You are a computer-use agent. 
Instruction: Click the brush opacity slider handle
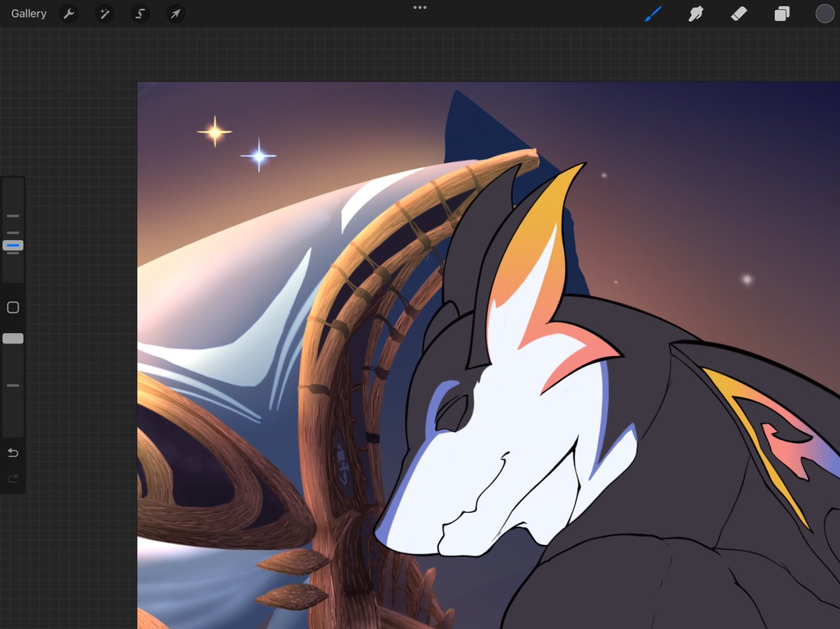[x=13, y=339]
